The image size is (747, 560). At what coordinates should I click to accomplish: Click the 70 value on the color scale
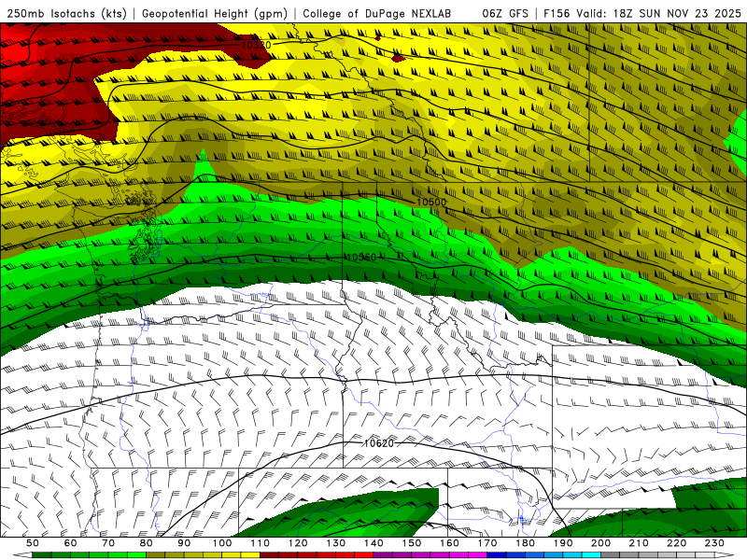click(x=108, y=543)
